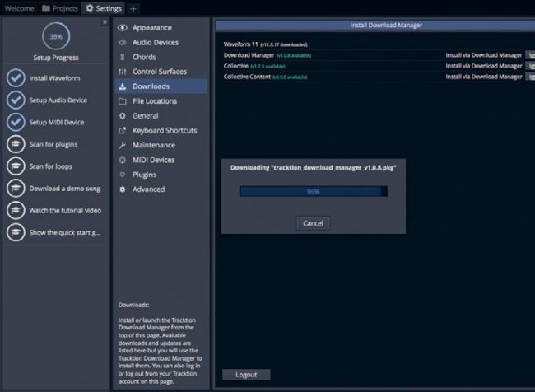
Task: Click the Scan for loops step label
Action: [50, 166]
